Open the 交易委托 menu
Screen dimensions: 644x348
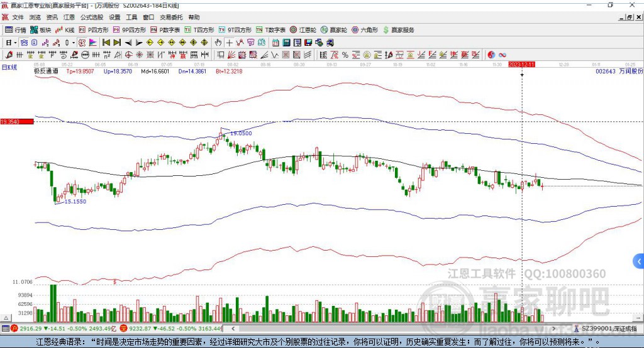coord(171,17)
